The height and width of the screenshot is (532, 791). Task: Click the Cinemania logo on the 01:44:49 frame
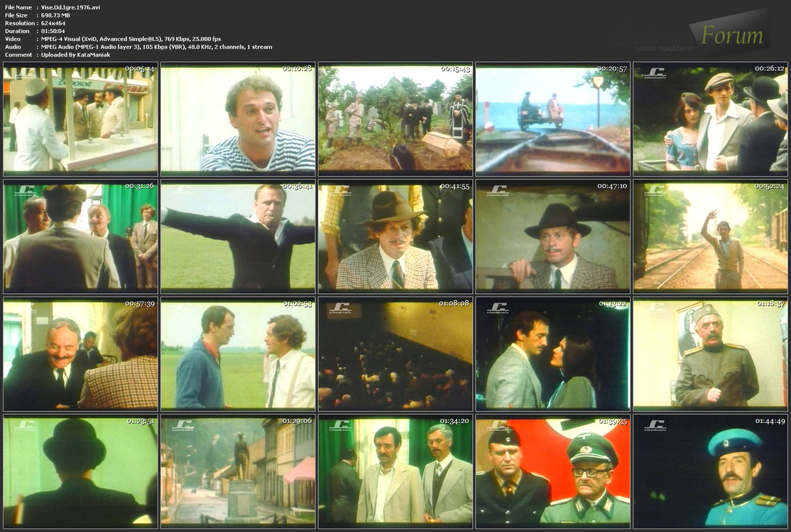655,426
